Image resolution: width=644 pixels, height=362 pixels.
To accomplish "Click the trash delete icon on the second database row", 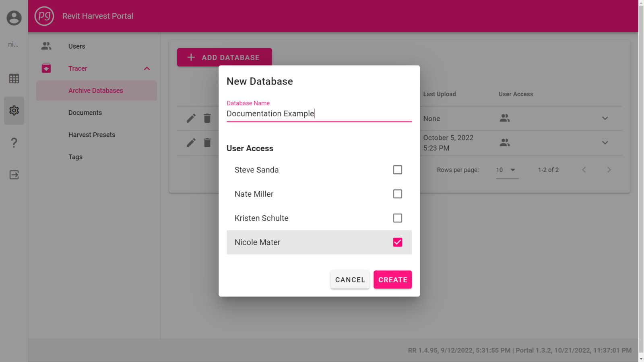I will point(207,143).
